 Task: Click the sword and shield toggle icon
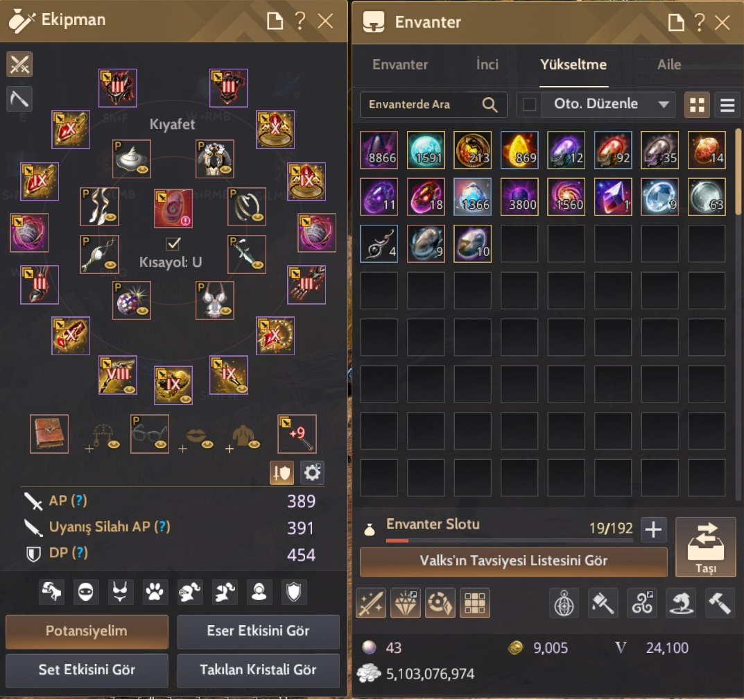(x=282, y=472)
